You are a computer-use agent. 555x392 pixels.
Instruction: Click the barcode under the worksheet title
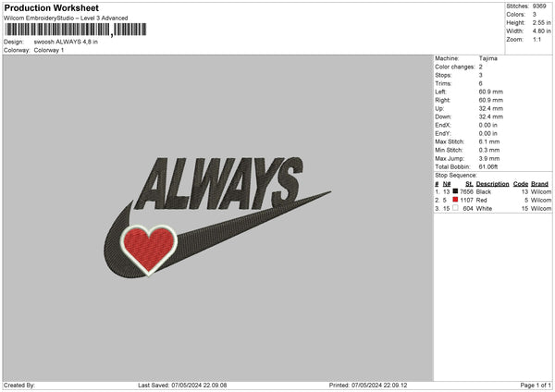pyautogui.click(x=76, y=30)
